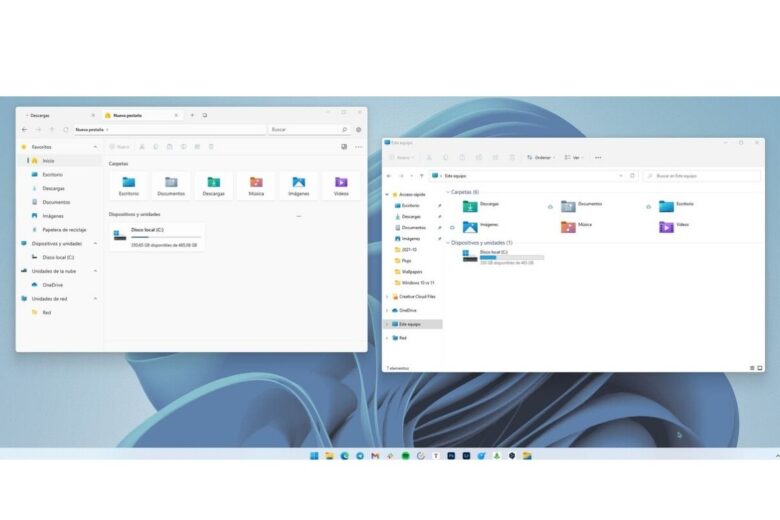Collapse sidebar Dispositivos y unidades section
Viewport: 780px width, 520px height.
95,243
